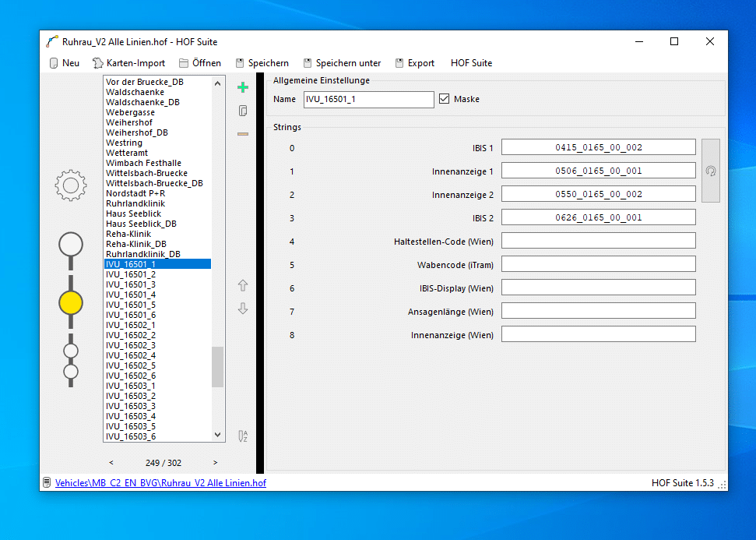Click the Export toolbar button
Screen dimensions: 756x540
[x=415, y=63]
